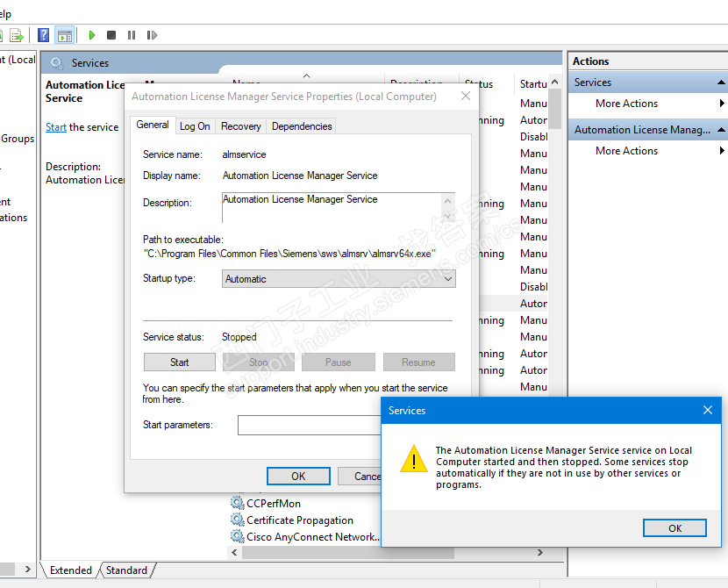
Task: Toggle the Show/Hide Action Pane toolbar icon
Action: point(65,35)
